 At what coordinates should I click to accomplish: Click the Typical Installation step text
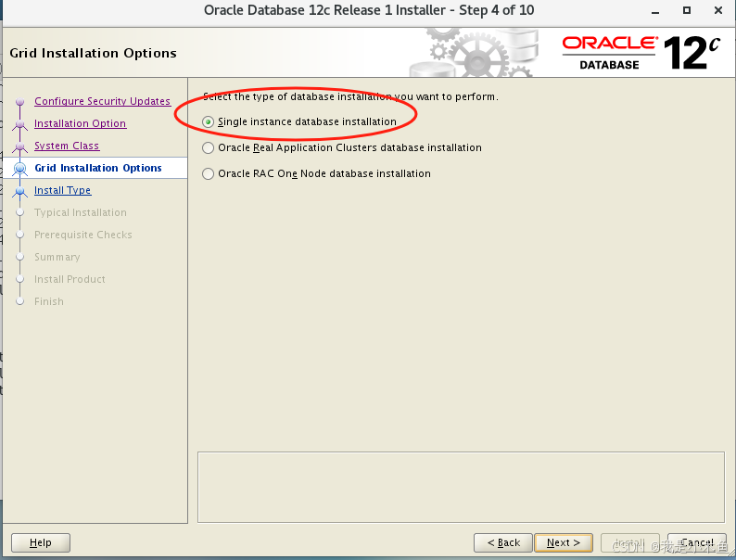(x=81, y=212)
